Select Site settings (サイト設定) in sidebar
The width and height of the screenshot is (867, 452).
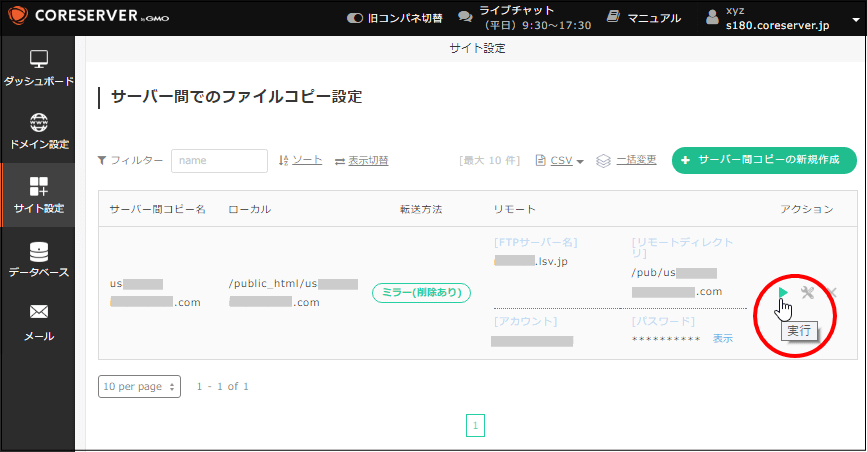[x=38, y=195]
